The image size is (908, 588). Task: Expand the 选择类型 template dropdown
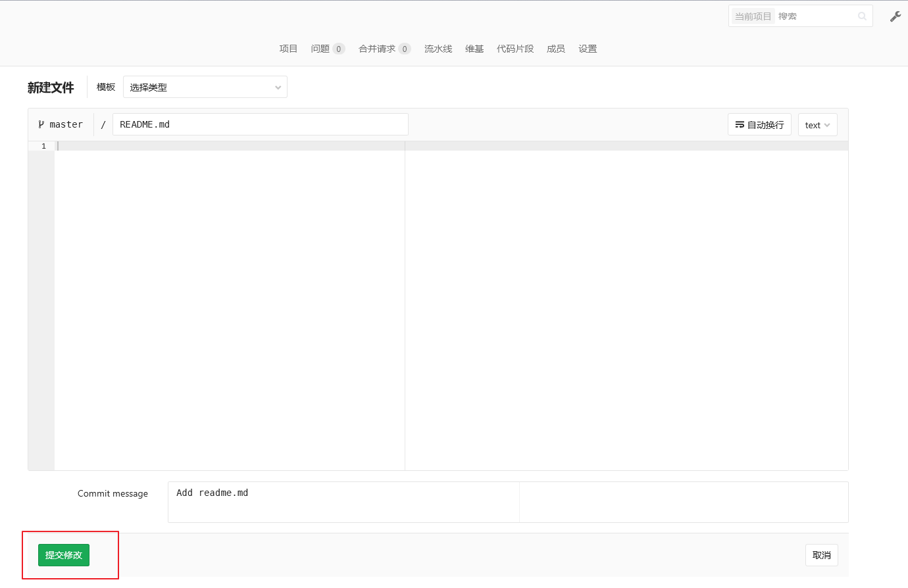click(x=205, y=87)
